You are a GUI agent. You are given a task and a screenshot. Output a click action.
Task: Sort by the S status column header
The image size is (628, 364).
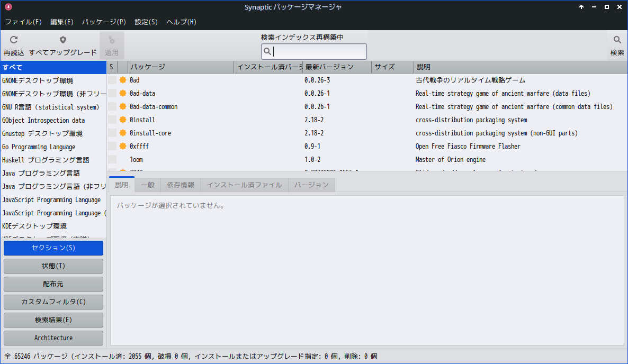(x=112, y=67)
